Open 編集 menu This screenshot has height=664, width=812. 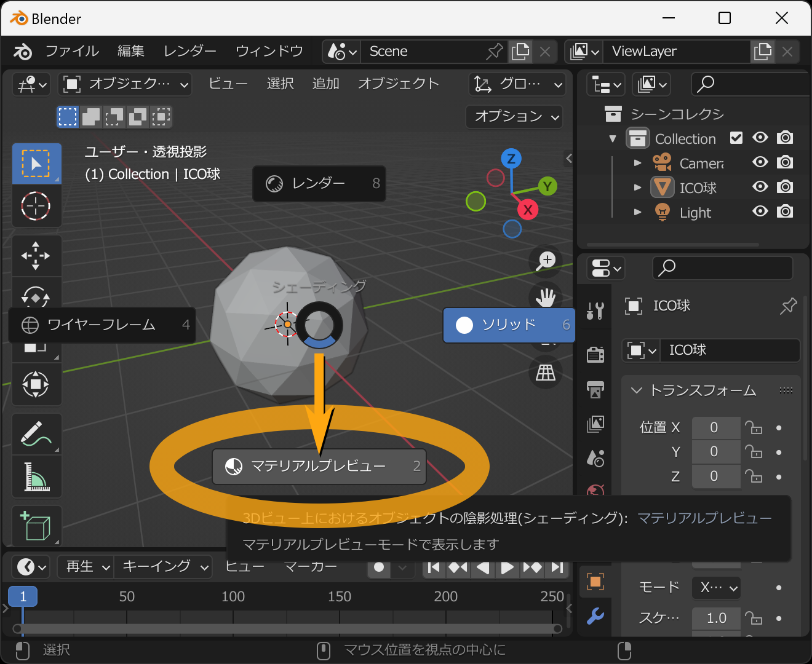point(131,52)
